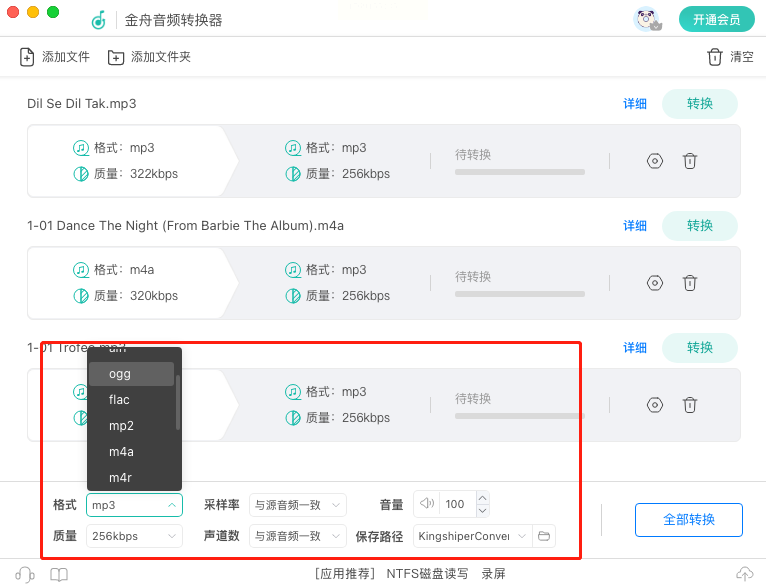Click the 添加文件 add file icon

pyautogui.click(x=27, y=57)
